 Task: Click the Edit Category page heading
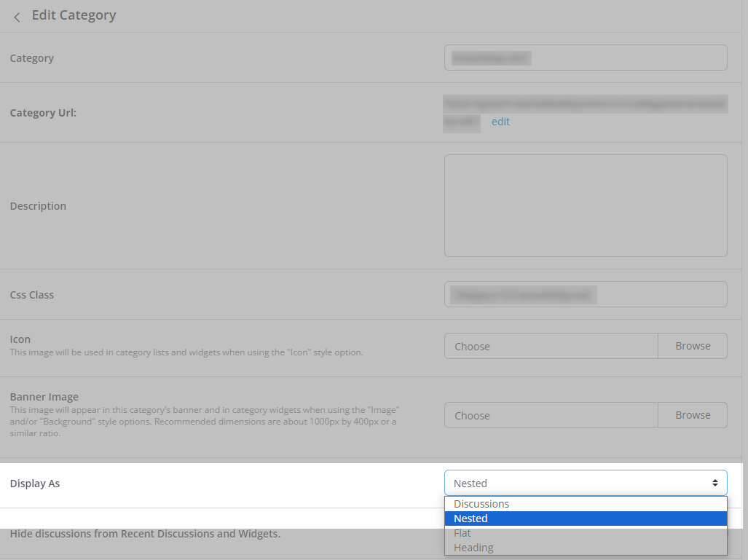(x=74, y=15)
